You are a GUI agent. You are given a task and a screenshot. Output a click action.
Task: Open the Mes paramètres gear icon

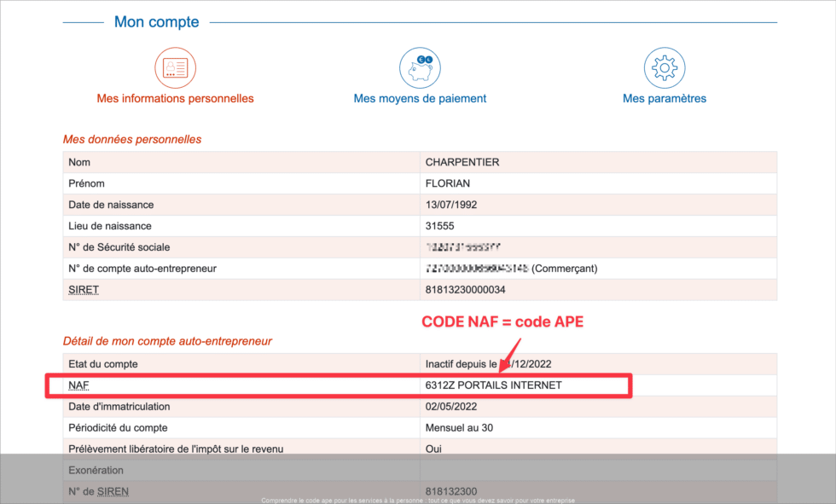click(665, 67)
